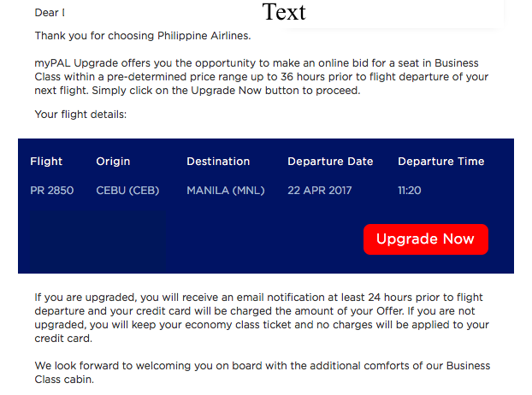
Task: Click the 'Text' heading at the top
Action: pyautogui.click(x=284, y=12)
